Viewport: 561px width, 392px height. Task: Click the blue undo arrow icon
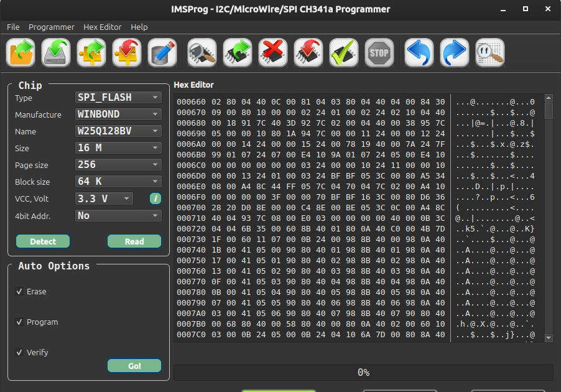[419, 53]
